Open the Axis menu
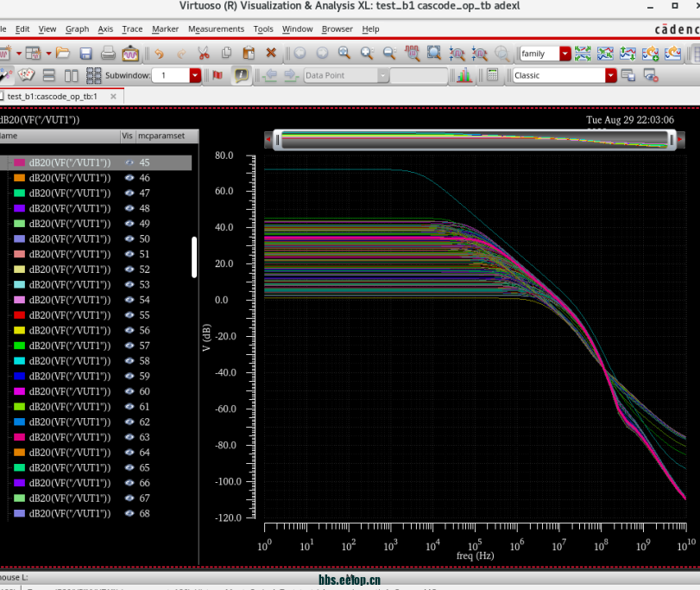This screenshot has width=700, height=590. point(105,29)
